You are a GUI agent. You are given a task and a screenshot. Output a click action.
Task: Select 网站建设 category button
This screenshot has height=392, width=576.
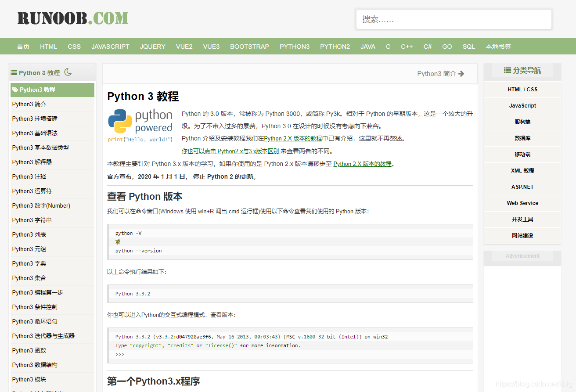522,236
